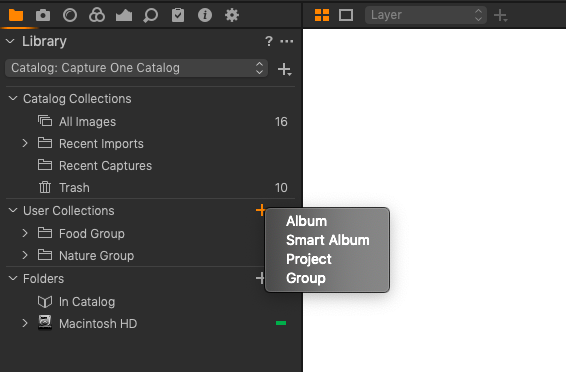
Task: Select the In Catalog folder label
Action: [87, 302]
